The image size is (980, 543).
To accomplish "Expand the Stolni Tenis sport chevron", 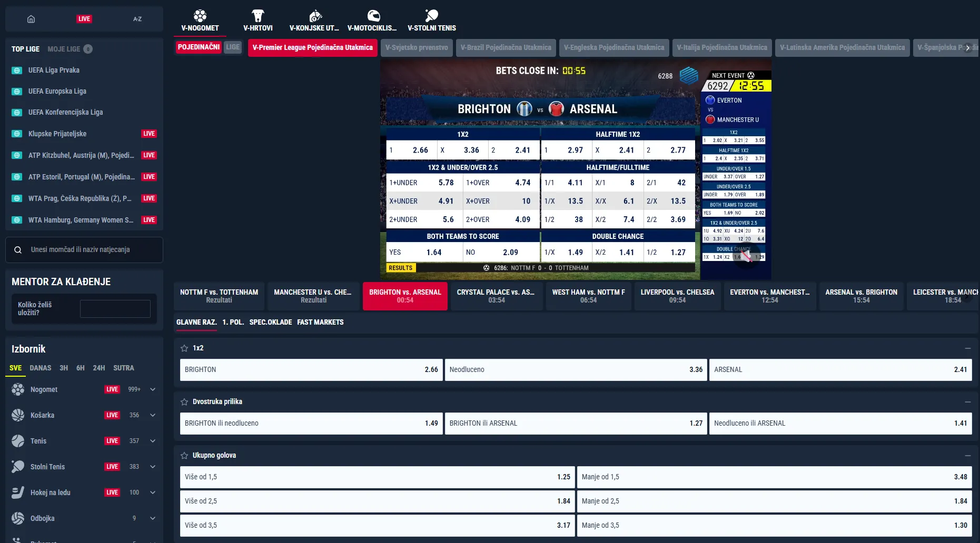I will pyautogui.click(x=153, y=467).
